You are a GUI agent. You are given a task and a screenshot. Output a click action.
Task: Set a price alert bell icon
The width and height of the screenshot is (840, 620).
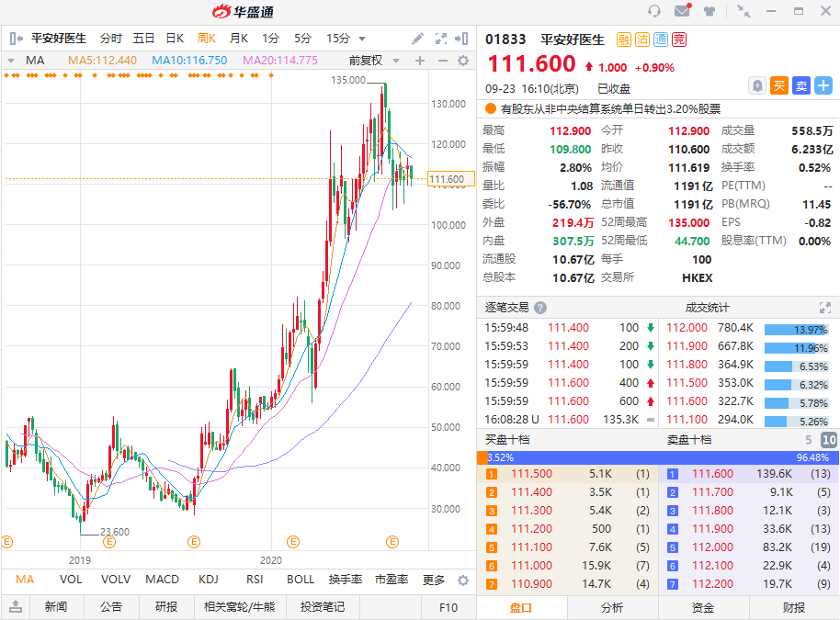[x=757, y=85]
